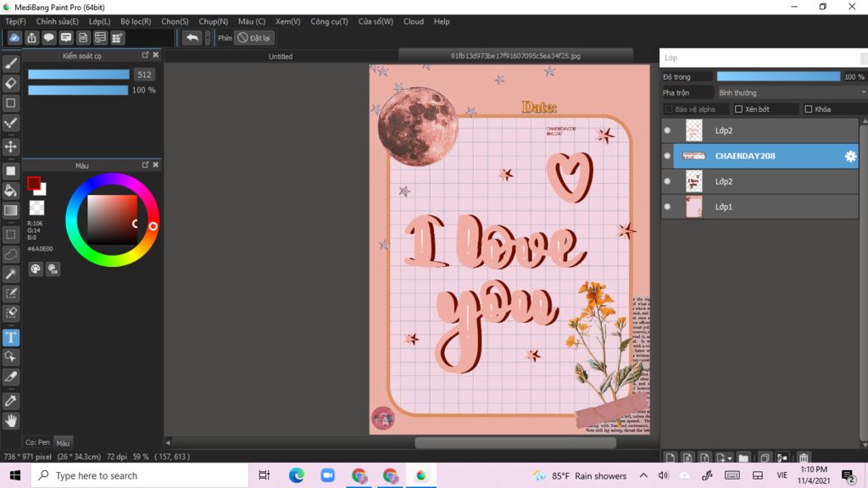
Task: Click the speech bubble toolbar icon
Action: coord(48,37)
